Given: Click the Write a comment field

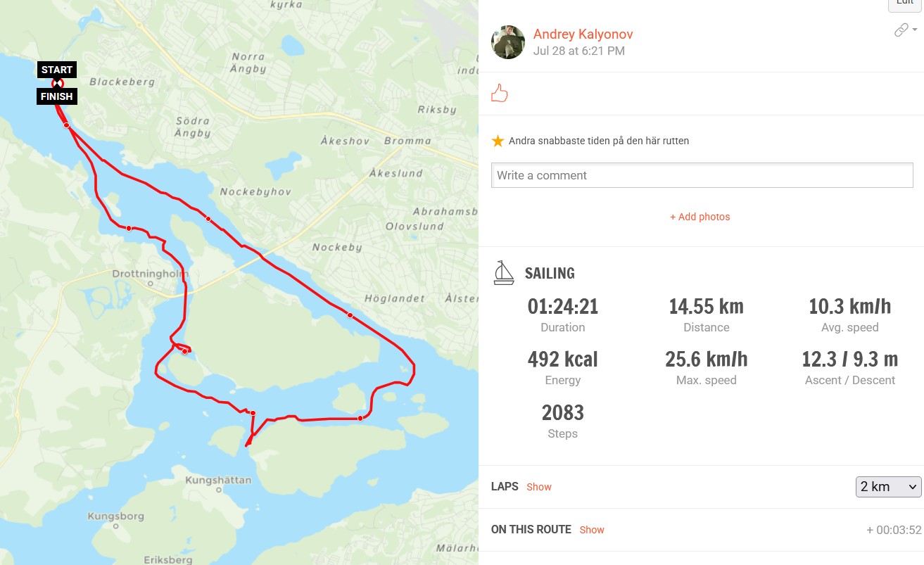Looking at the screenshot, I should coord(702,175).
